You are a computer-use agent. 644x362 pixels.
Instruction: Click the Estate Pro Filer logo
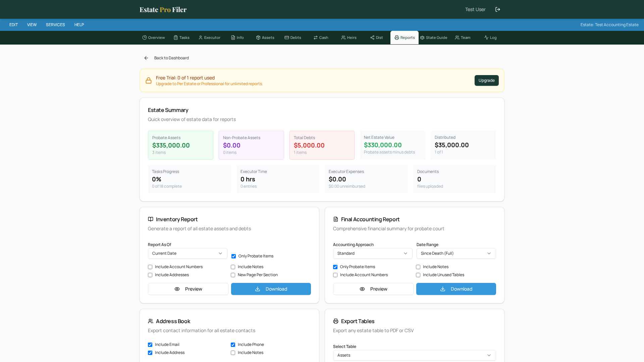[163, 9]
